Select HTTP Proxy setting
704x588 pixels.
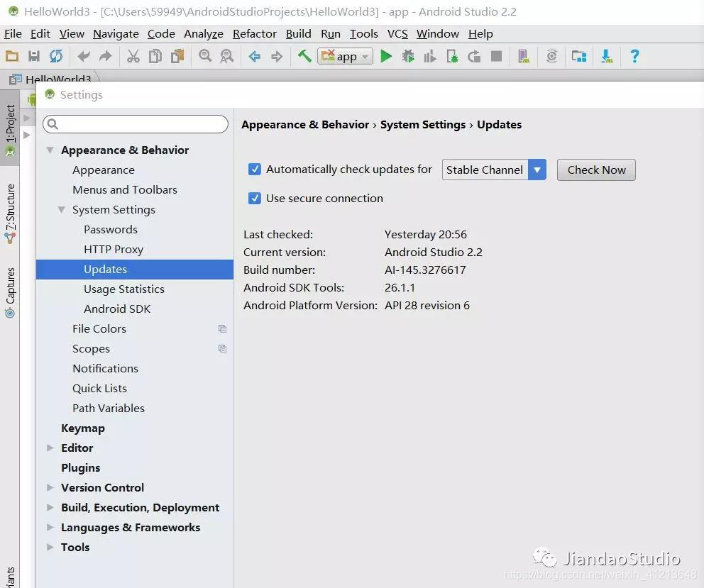[x=113, y=249]
